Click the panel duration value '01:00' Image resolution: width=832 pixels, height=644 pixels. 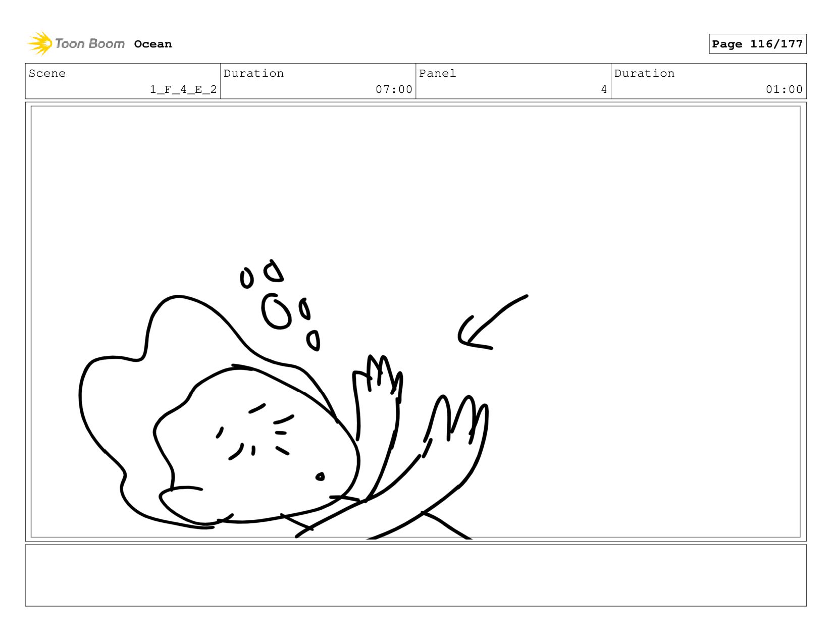coord(784,90)
